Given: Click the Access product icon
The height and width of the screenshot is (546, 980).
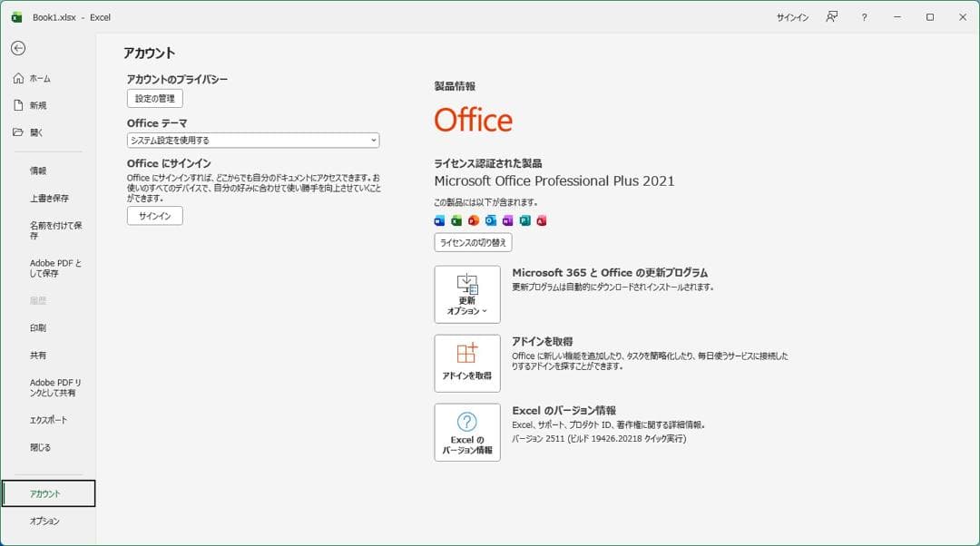Looking at the screenshot, I should point(541,220).
